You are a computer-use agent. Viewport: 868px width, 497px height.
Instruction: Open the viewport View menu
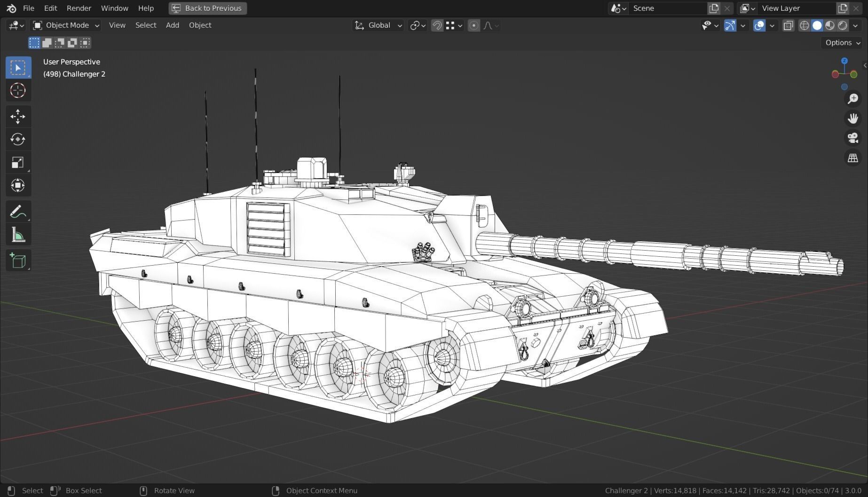point(117,25)
